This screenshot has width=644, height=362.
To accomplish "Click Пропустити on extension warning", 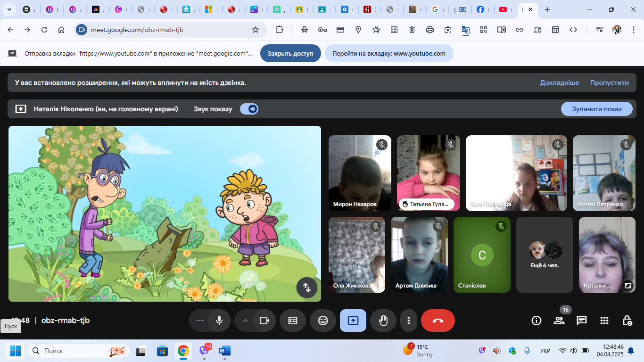I will (610, 82).
